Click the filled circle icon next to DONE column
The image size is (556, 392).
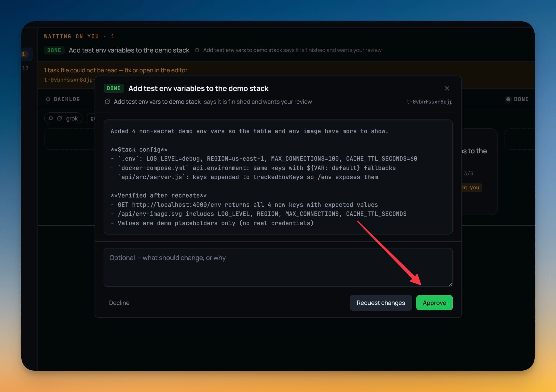pos(508,99)
